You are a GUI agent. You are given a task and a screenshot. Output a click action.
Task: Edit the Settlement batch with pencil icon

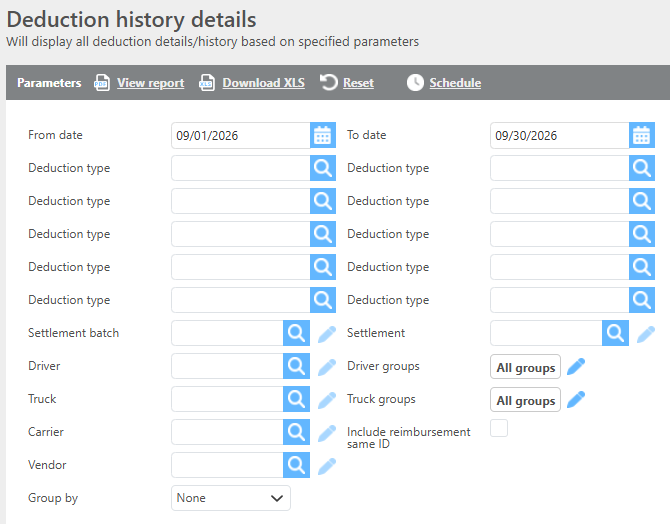(x=327, y=334)
